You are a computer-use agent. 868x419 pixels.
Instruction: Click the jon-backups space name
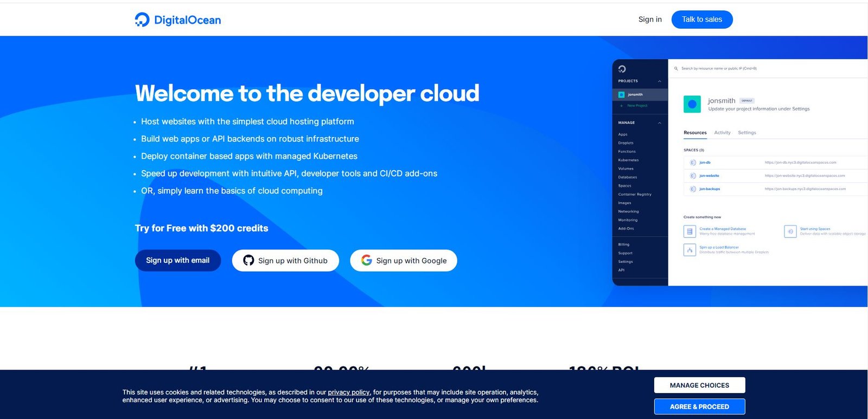pyautogui.click(x=710, y=189)
